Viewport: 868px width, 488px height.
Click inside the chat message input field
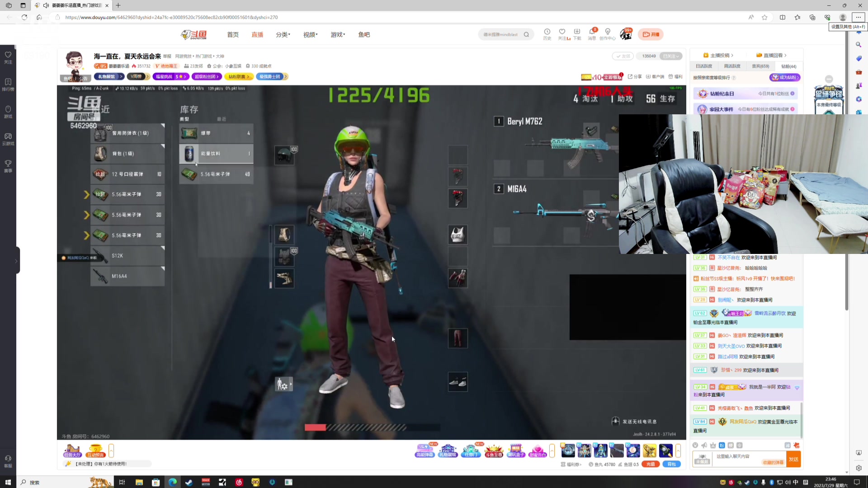coord(749,459)
